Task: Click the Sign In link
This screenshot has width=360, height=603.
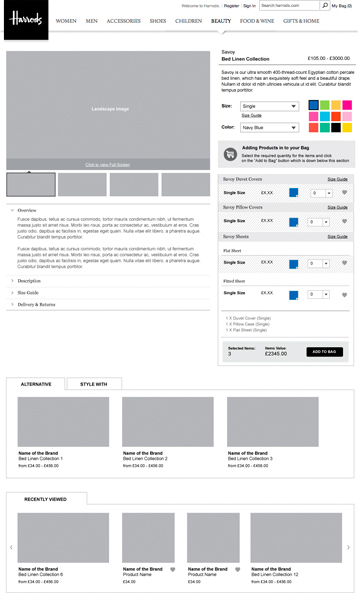Action: point(249,6)
